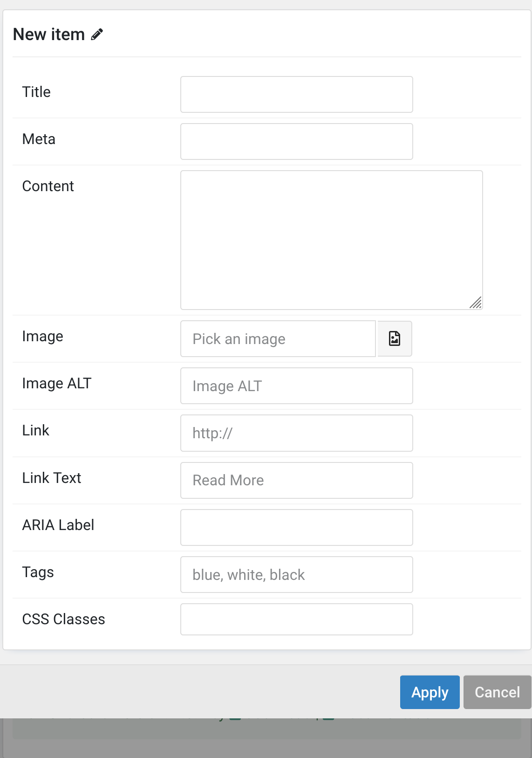The image size is (532, 758).
Task: Focus the Title input field
Action: 297,94
